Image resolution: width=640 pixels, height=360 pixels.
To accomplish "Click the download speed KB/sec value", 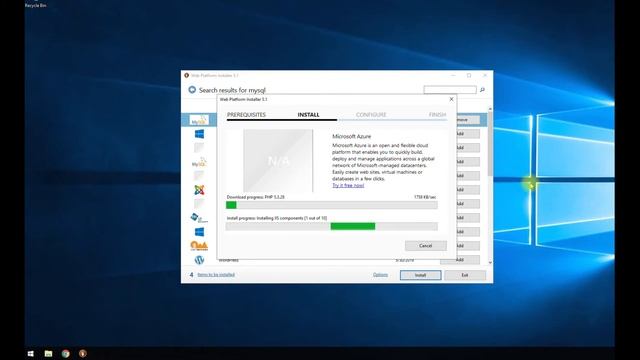I will (x=425, y=197).
